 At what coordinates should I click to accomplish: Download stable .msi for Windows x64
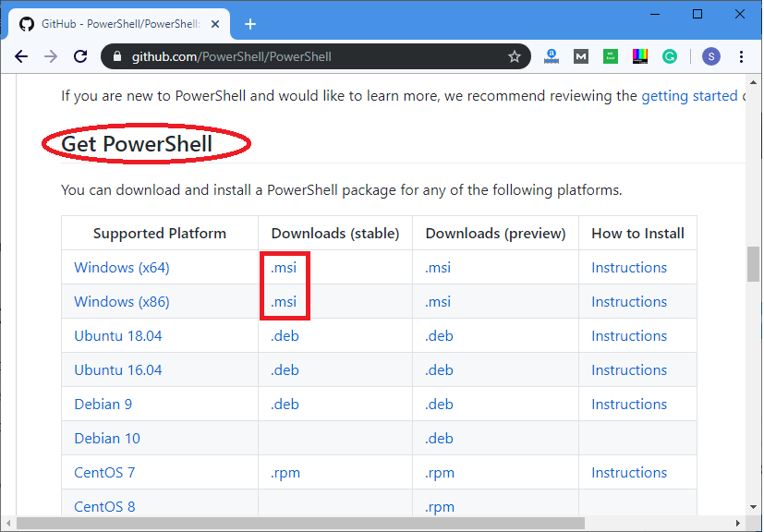point(284,268)
